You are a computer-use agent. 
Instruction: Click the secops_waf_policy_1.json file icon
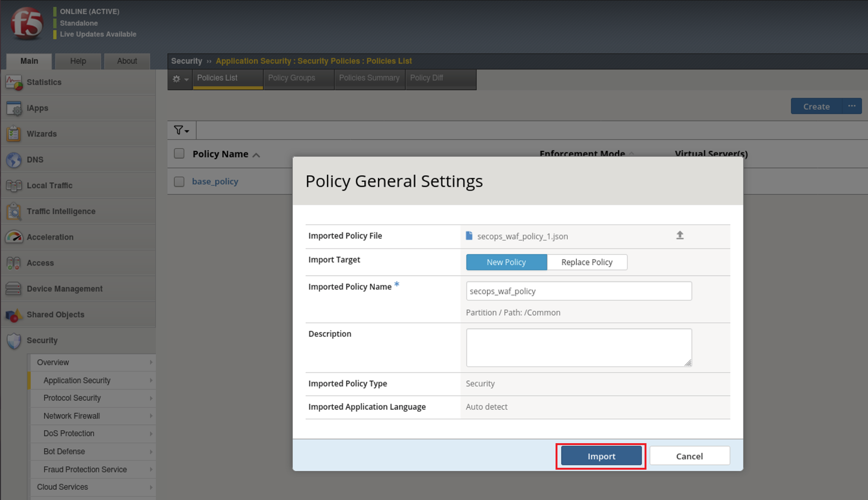point(469,236)
